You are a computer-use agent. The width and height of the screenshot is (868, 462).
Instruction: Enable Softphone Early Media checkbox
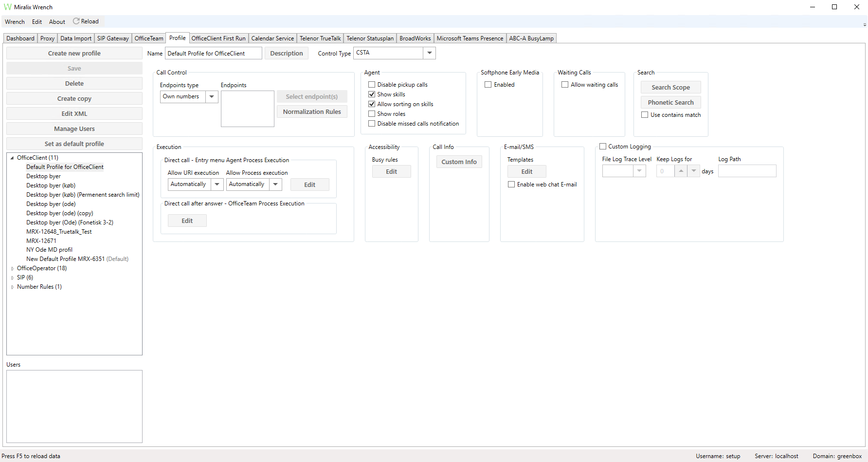click(488, 85)
